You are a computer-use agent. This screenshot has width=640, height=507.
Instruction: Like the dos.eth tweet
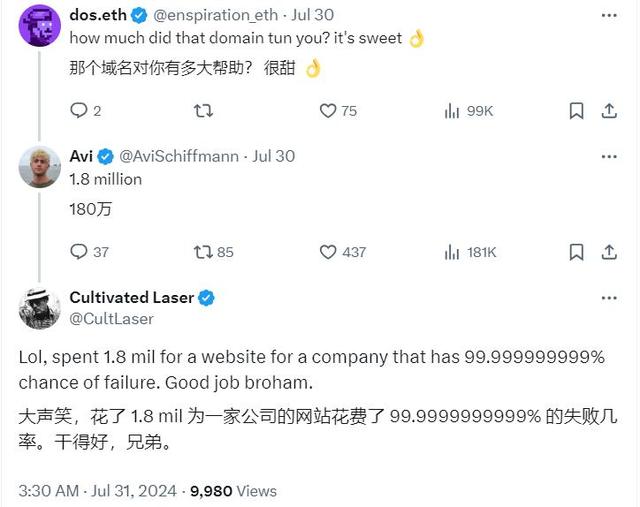[x=328, y=111]
